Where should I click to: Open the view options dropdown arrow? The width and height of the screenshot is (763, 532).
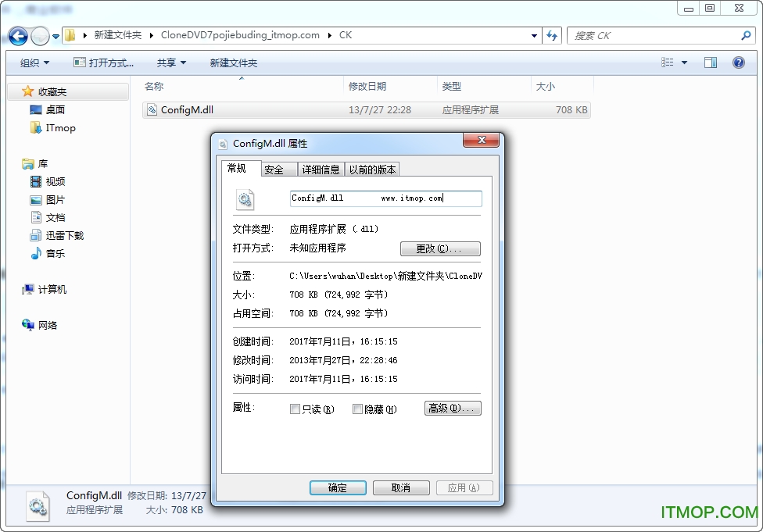[x=682, y=62]
